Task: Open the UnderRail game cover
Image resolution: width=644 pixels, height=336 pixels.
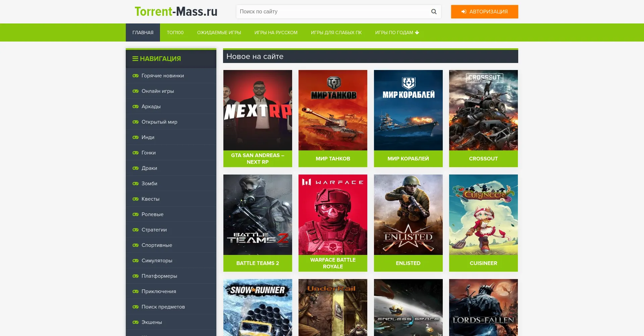Action: pos(333,308)
